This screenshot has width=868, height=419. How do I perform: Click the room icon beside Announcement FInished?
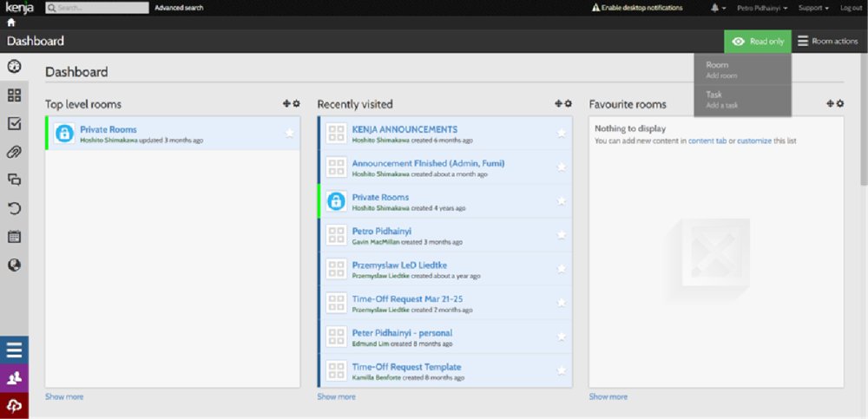click(x=337, y=167)
